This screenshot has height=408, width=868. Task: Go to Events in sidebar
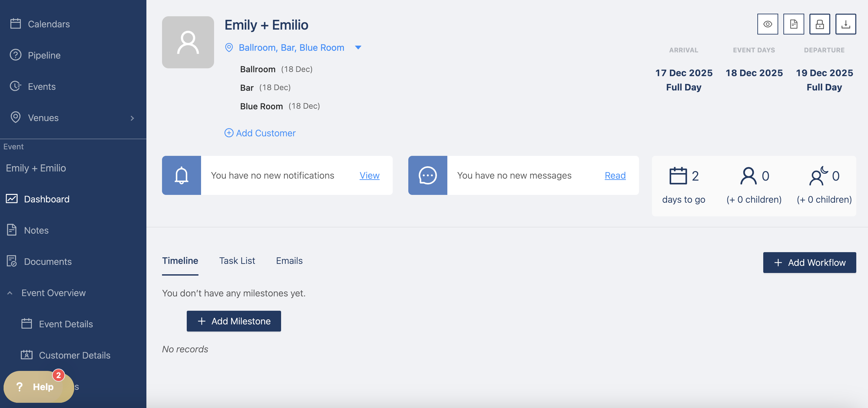pos(41,87)
